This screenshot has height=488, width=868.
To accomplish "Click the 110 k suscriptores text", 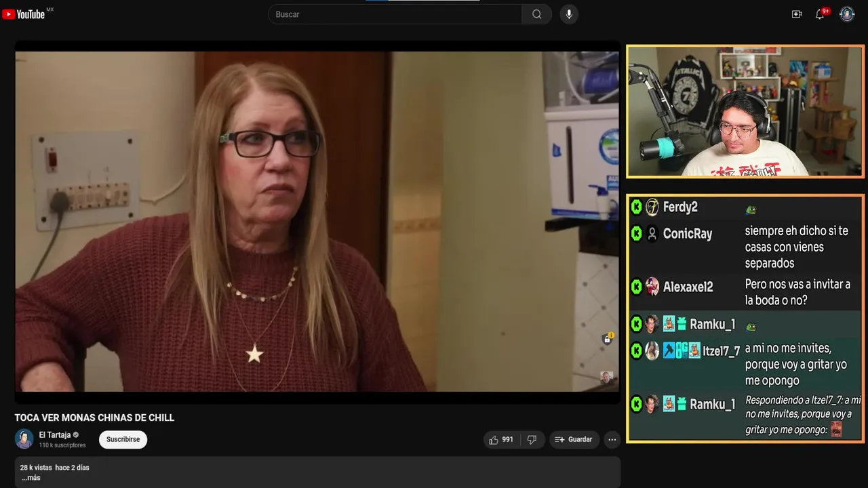I will pos(62,445).
